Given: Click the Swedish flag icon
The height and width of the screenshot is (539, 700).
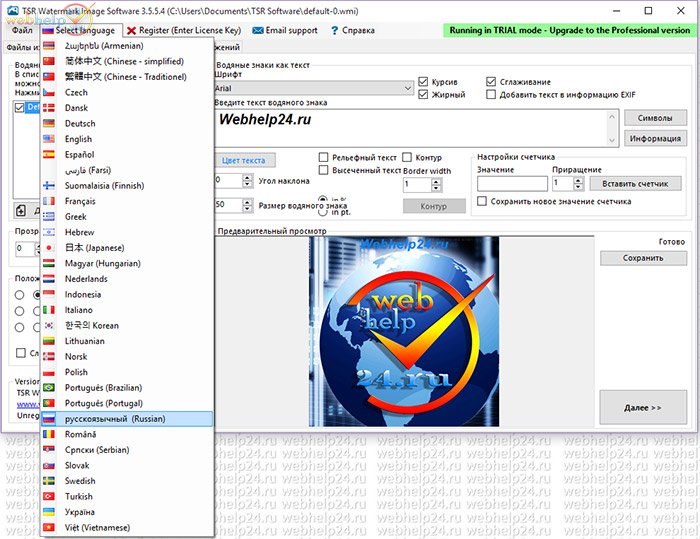Looking at the screenshot, I should pos(49,481).
